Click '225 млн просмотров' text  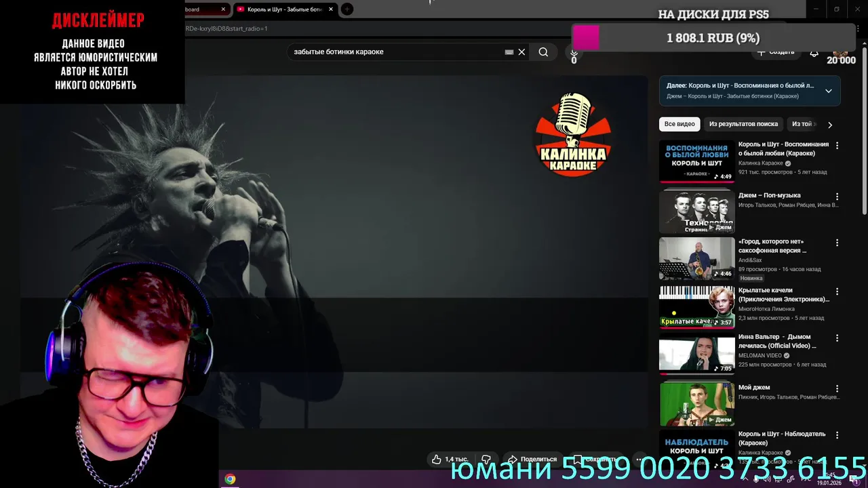coord(765,365)
